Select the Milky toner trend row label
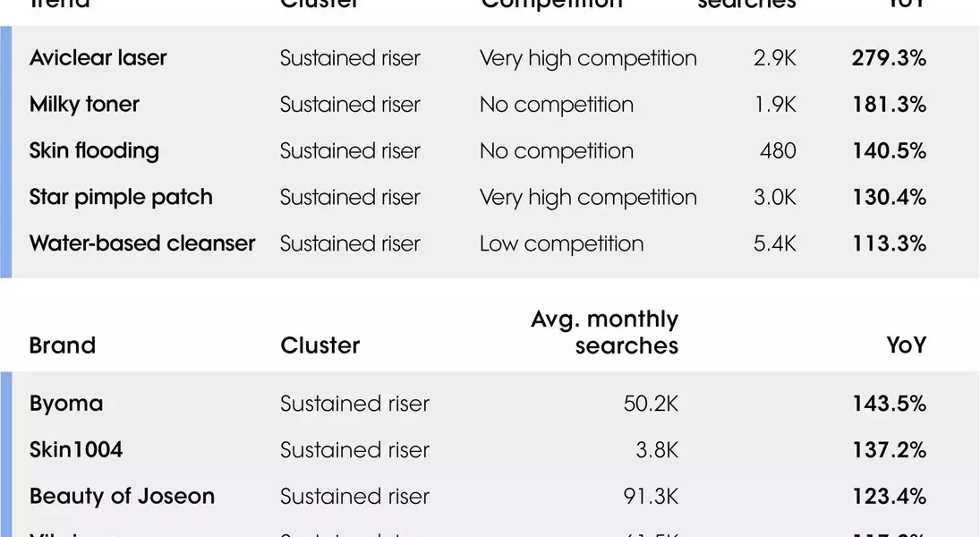The image size is (980, 537). click(84, 105)
